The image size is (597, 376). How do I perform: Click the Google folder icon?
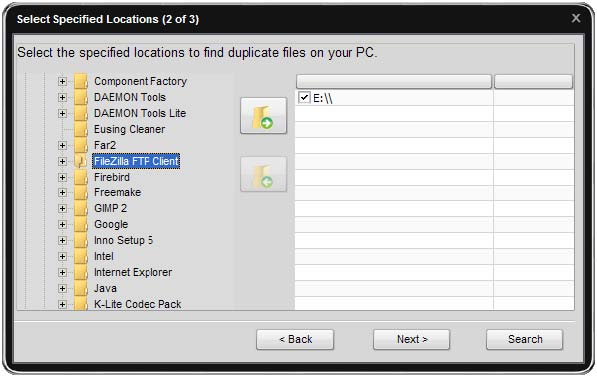click(x=80, y=225)
